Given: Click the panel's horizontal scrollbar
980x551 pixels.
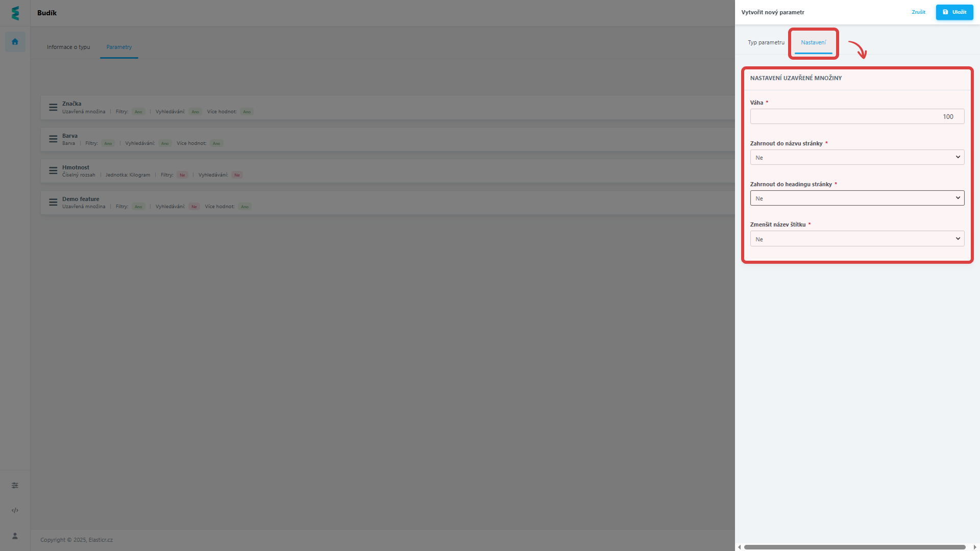Looking at the screenshot, I should point(854,547).
